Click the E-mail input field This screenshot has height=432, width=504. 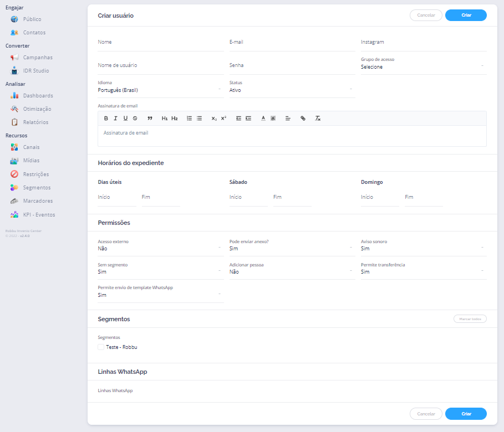[292, 43]
